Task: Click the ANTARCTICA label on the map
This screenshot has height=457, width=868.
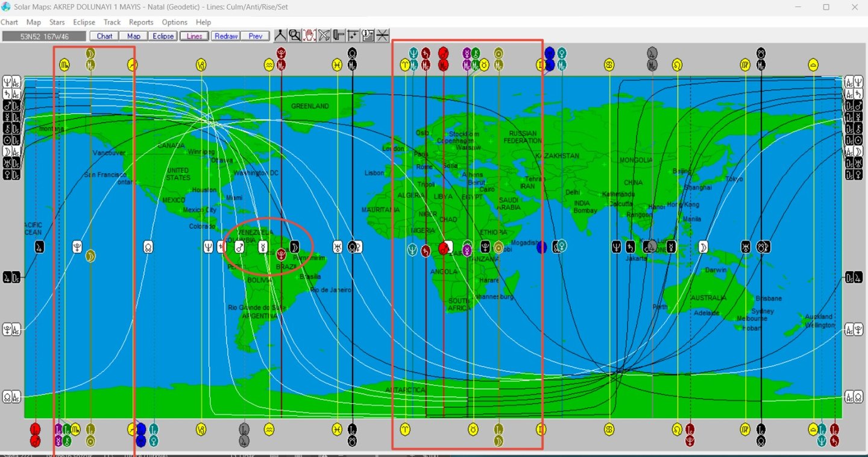Action: (406, 390)
